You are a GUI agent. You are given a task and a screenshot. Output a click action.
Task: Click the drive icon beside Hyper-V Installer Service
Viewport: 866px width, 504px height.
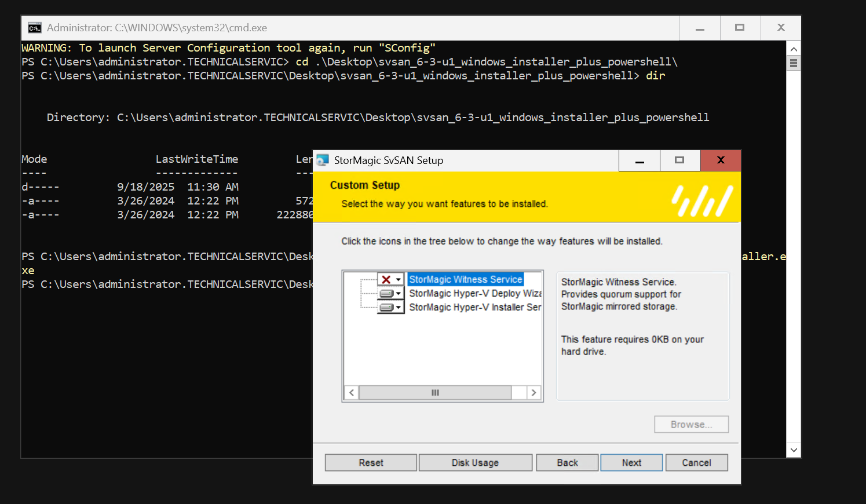[x=386, y=307]
